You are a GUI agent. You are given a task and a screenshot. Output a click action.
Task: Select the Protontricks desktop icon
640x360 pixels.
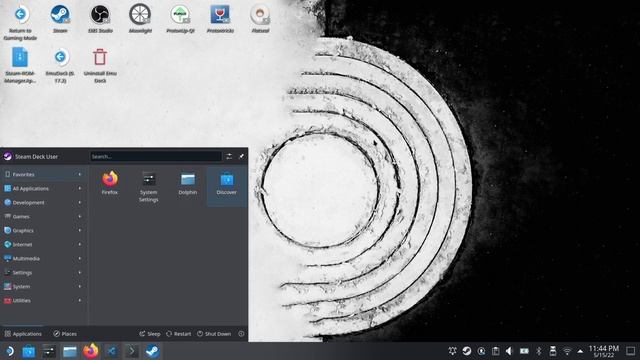coord(220,19)
